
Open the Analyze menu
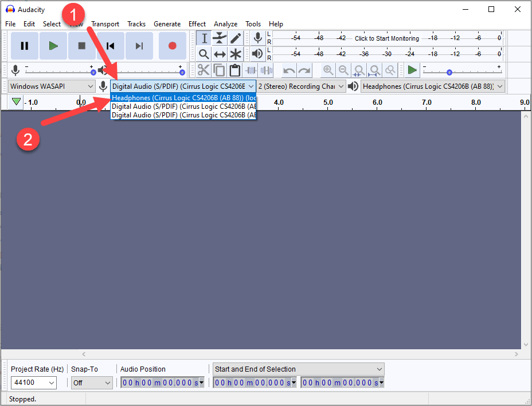(x=226, y=24)
